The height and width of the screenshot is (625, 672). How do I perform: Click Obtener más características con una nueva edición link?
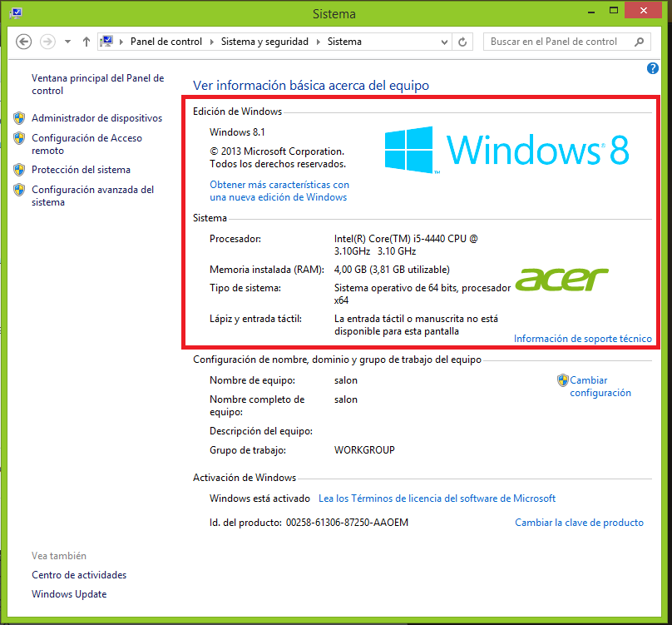[279, 191]
